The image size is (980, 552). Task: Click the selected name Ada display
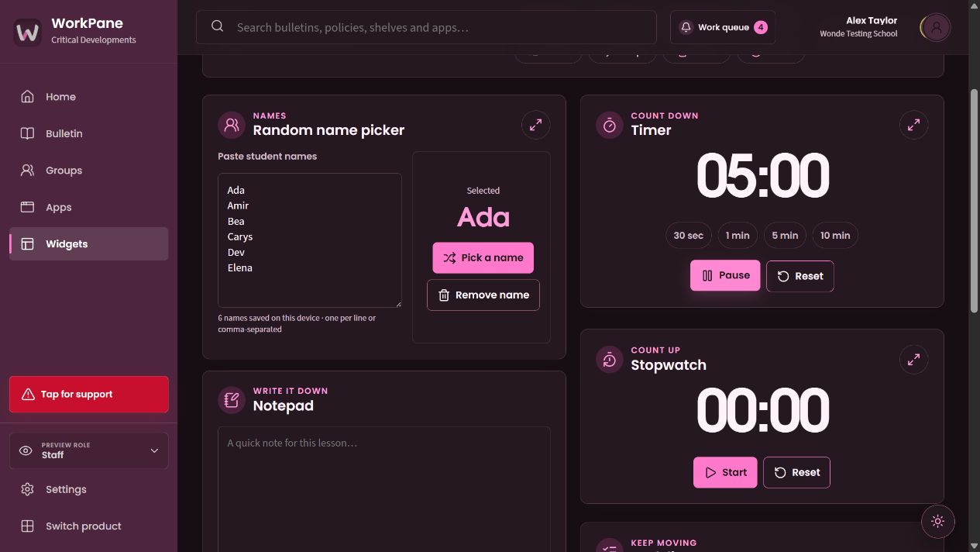pos(483,217)
